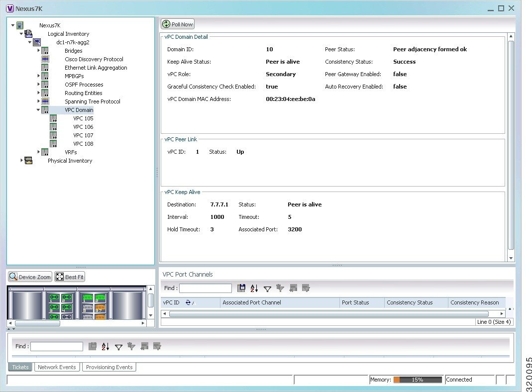This screenshot has width=532, height=392.
Task: Open the Network Events tab
Action: (57, 367)
